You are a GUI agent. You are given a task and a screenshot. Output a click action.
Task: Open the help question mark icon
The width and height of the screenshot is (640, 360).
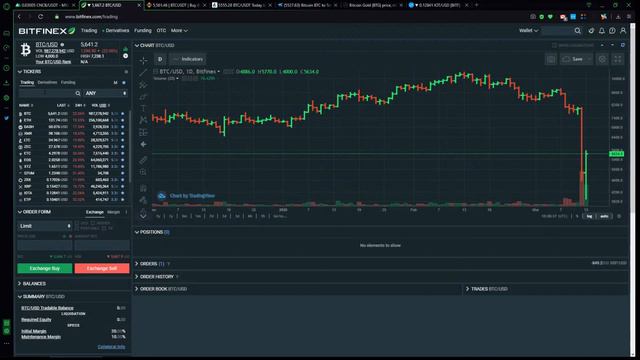pyautogui.click(x=612, y=31)
